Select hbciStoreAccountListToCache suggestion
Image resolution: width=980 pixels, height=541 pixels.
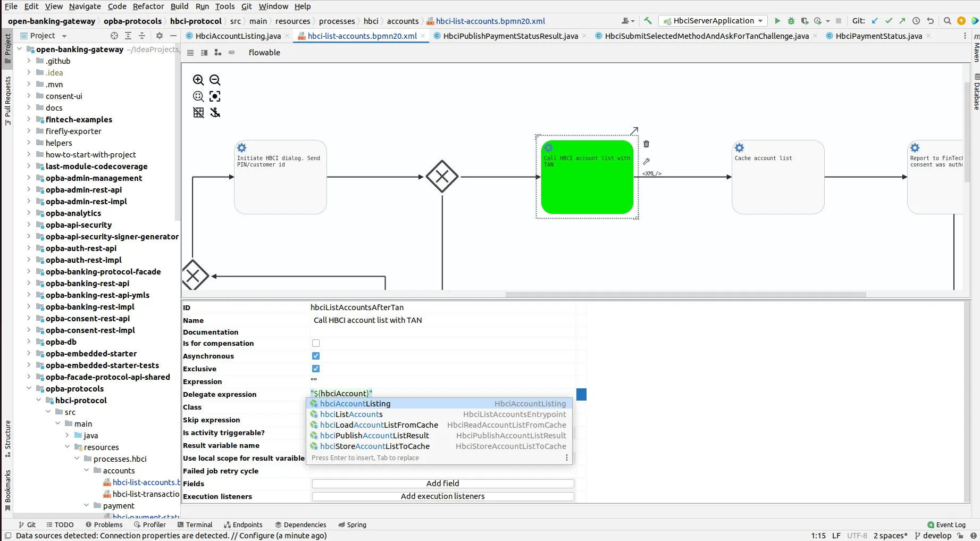[x=439, y=446]
